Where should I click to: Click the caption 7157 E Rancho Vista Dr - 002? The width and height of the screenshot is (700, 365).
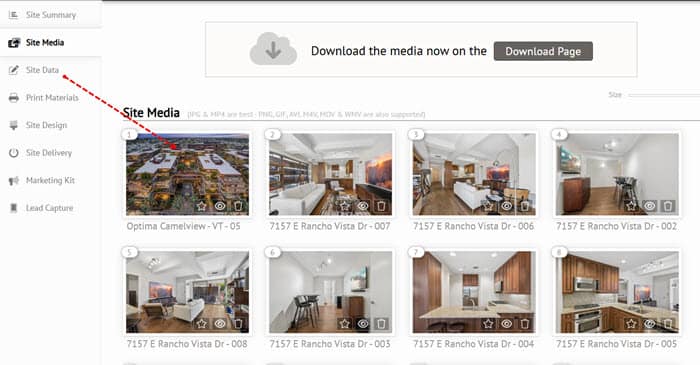coord(617,226)
